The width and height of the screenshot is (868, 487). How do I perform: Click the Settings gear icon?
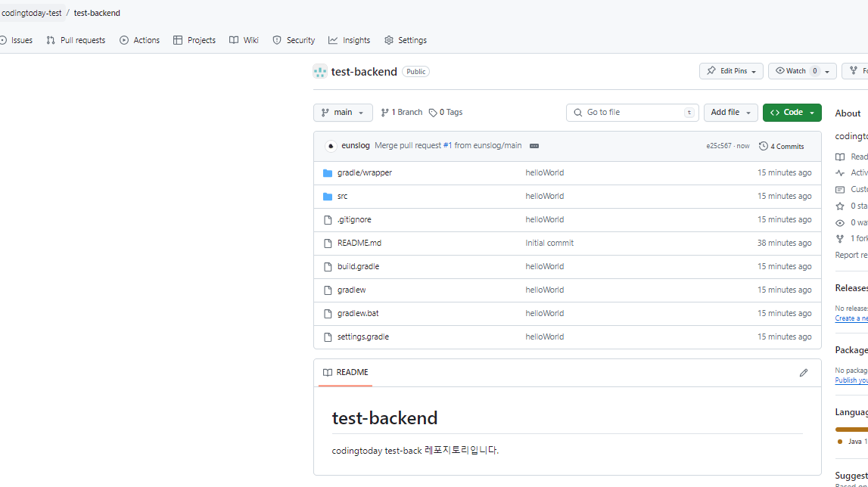coord(389,40)
